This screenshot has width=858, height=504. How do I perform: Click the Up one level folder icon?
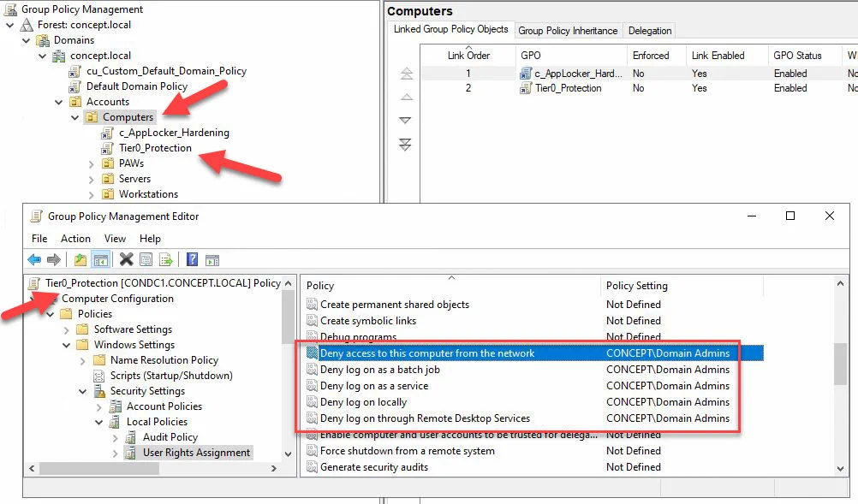[80, 259]
